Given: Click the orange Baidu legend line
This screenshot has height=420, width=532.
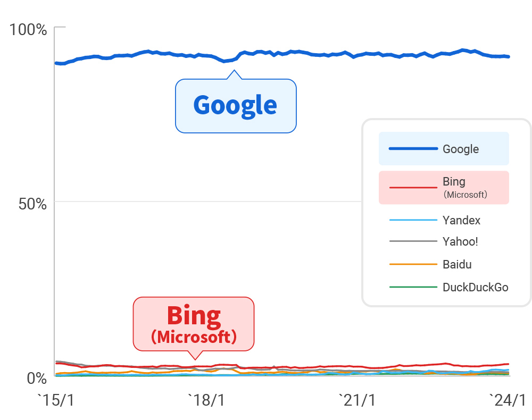Looking at the screenshot, I should click(x=413, y=264).
